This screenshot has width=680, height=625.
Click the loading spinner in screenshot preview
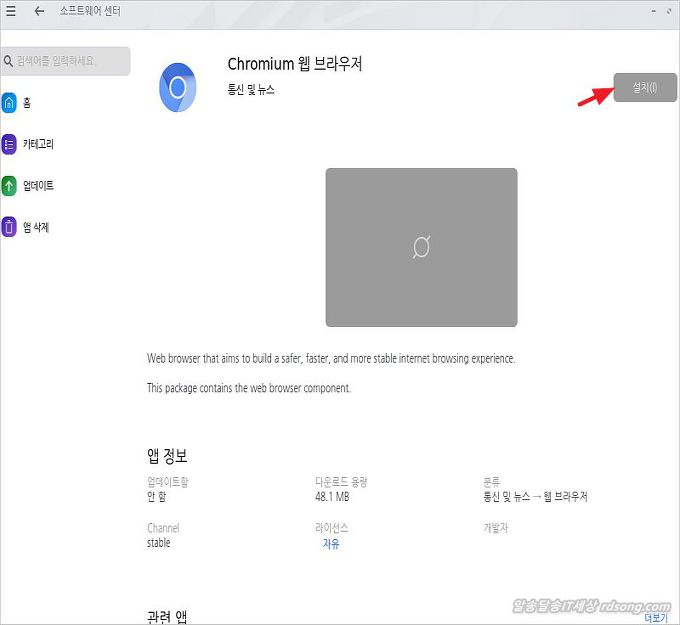coord(421,247)
